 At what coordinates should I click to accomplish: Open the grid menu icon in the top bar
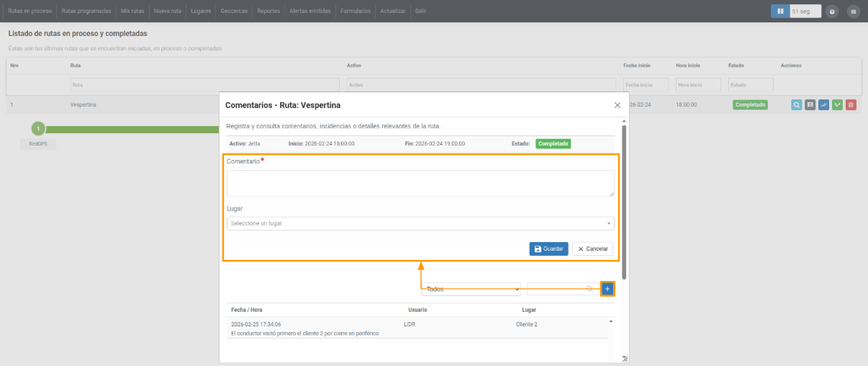pyautogui.click(x=854, y=12)
